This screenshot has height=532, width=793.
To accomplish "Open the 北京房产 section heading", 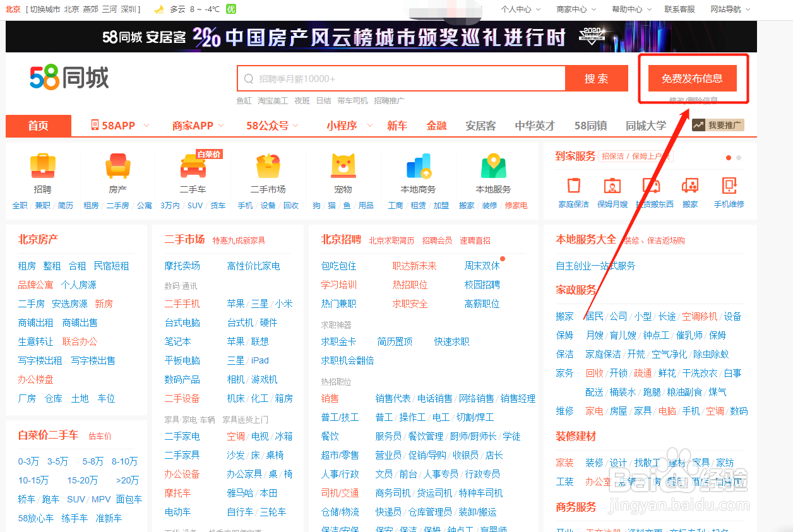I will 38,239.
